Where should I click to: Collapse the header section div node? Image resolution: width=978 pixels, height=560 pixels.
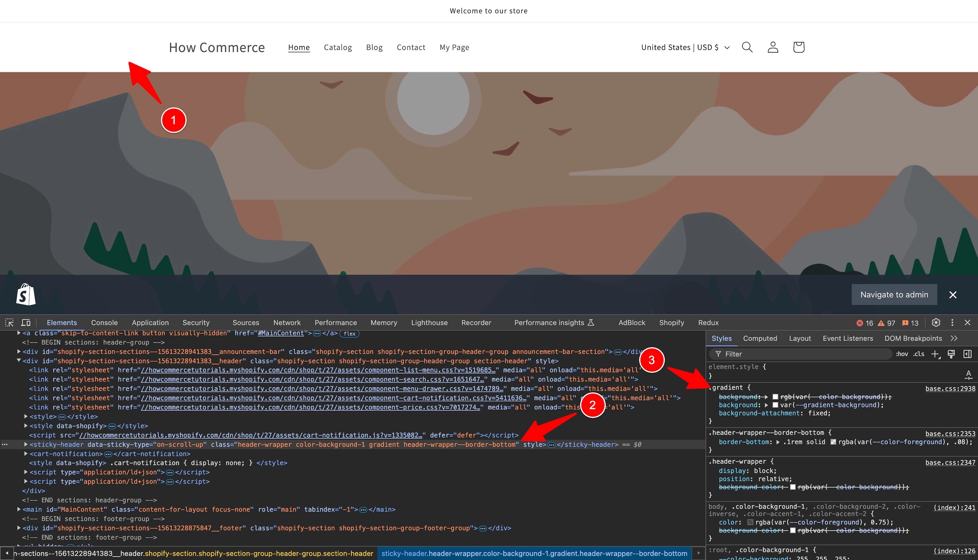click(19, 361)
